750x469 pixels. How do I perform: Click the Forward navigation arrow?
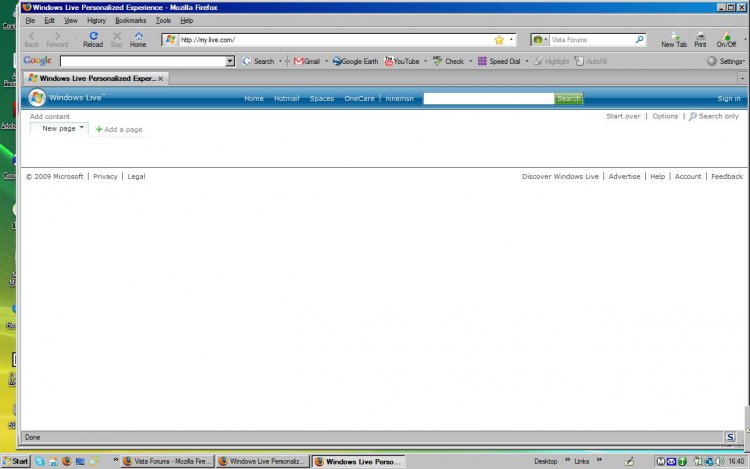coord(57,40)
